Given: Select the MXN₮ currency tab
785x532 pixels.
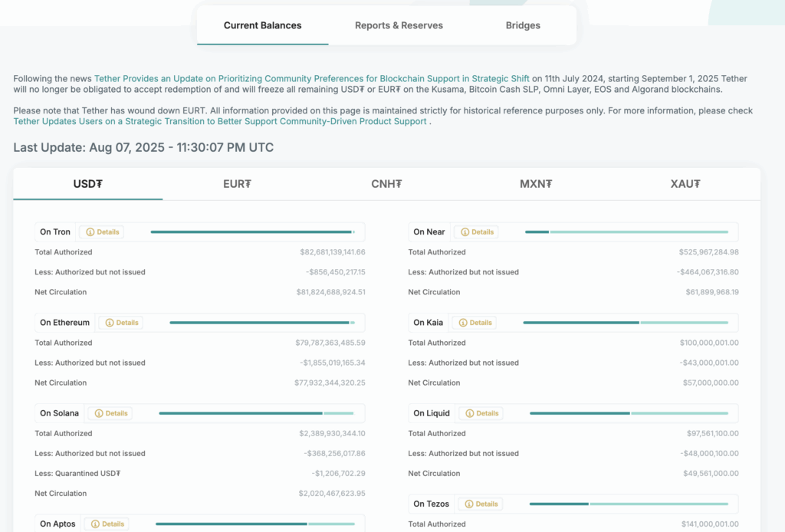Looking at the screenshot, I should point(536,184).
